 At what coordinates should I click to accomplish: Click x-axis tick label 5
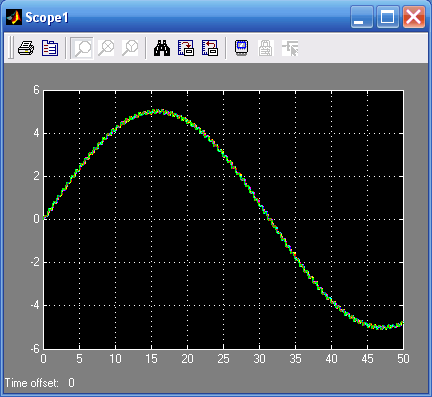[79, 359]
